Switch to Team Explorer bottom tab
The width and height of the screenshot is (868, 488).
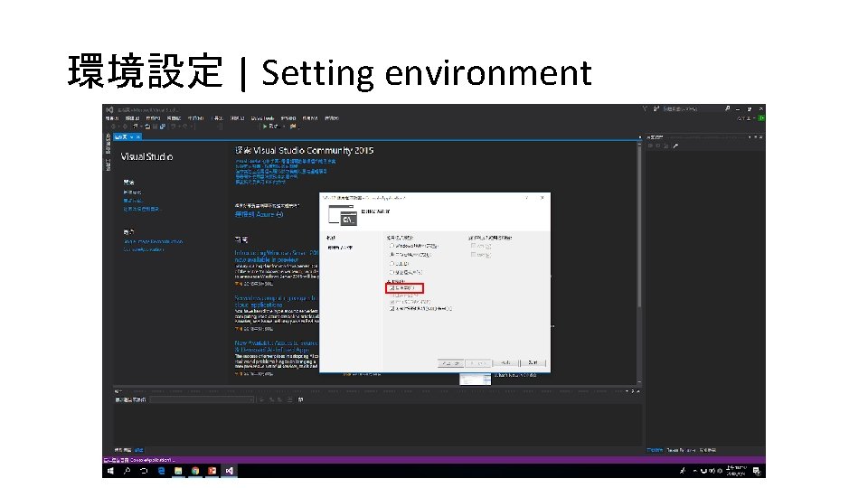[683, 450]
